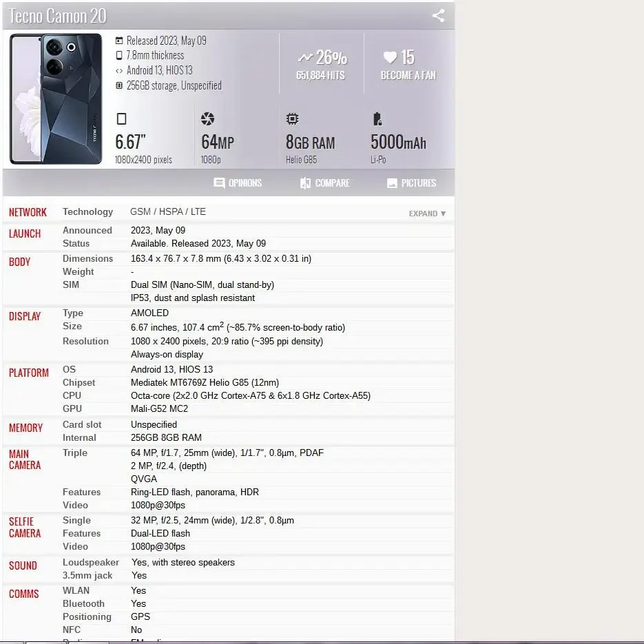Click the Dimensions spec label
The width and height of the screenshot is (644, 644).
[x=88, y=259]
